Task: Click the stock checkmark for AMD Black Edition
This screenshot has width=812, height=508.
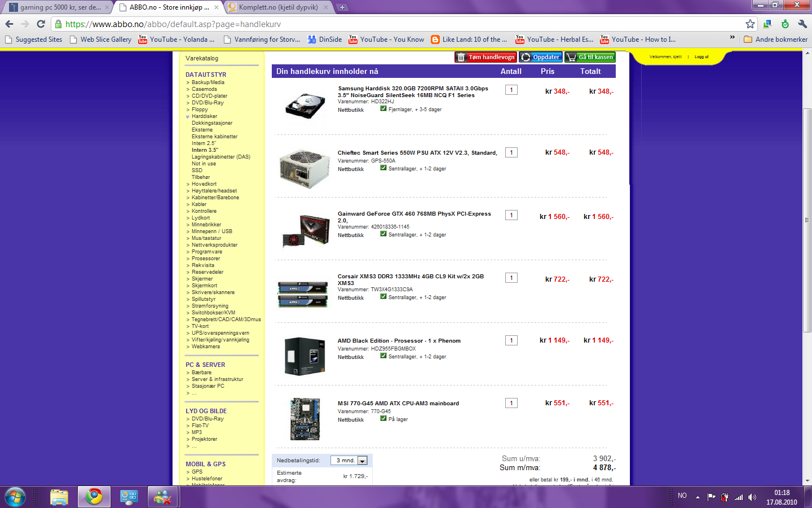Action: click(383, 356)
